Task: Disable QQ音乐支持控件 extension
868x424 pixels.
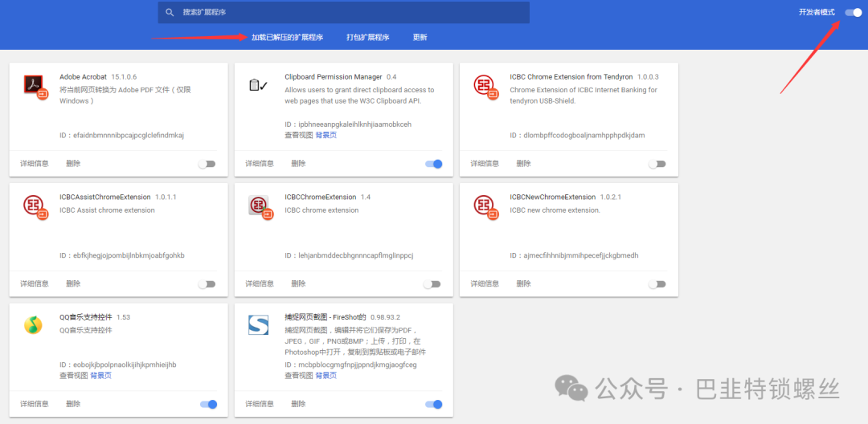Action: [x=208, y=405]
